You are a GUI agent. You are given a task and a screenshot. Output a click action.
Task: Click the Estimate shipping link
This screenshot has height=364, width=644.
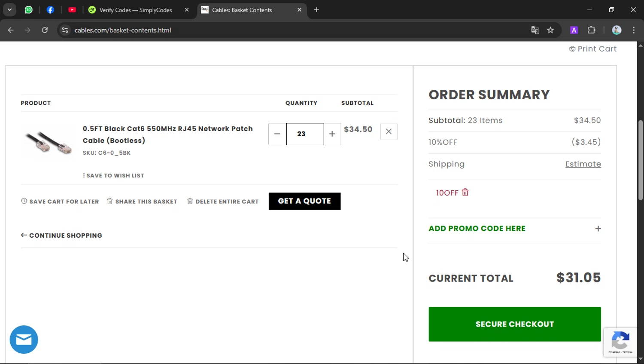[x=583, y=164]
